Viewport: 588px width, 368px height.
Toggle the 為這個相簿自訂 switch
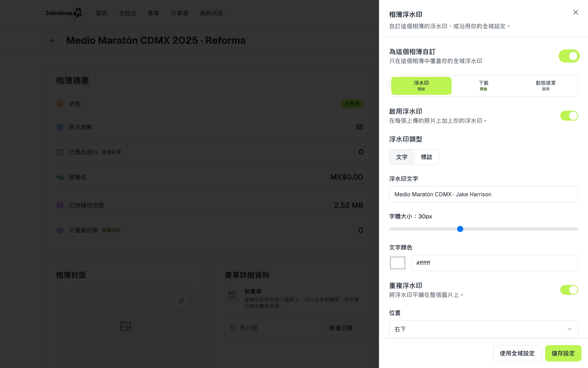pos(569,56)
